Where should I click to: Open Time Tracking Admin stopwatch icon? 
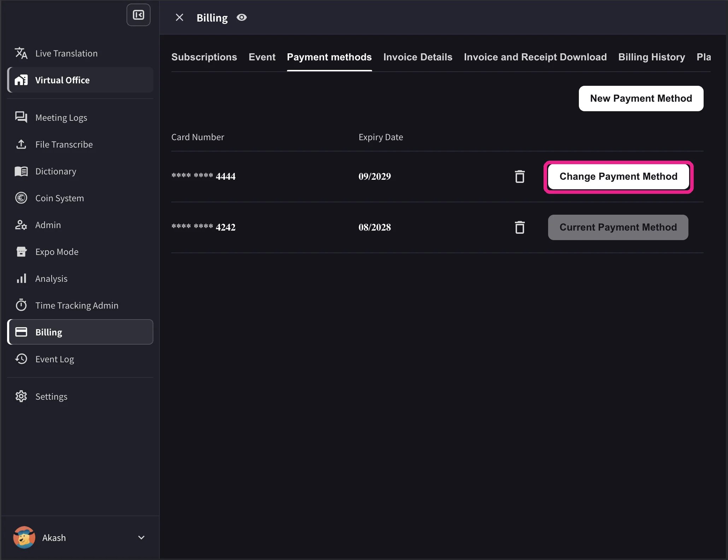21,305
